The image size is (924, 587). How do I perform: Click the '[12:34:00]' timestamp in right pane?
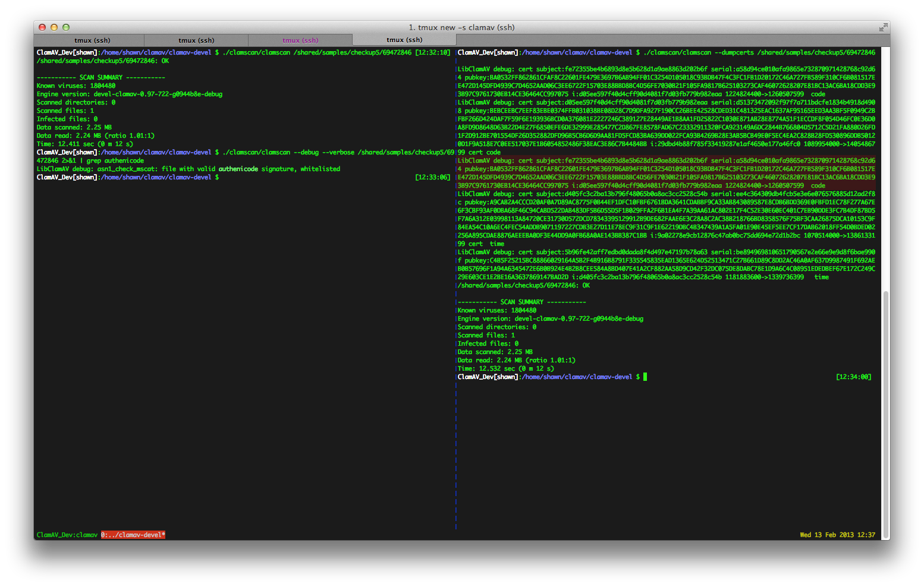853,377
